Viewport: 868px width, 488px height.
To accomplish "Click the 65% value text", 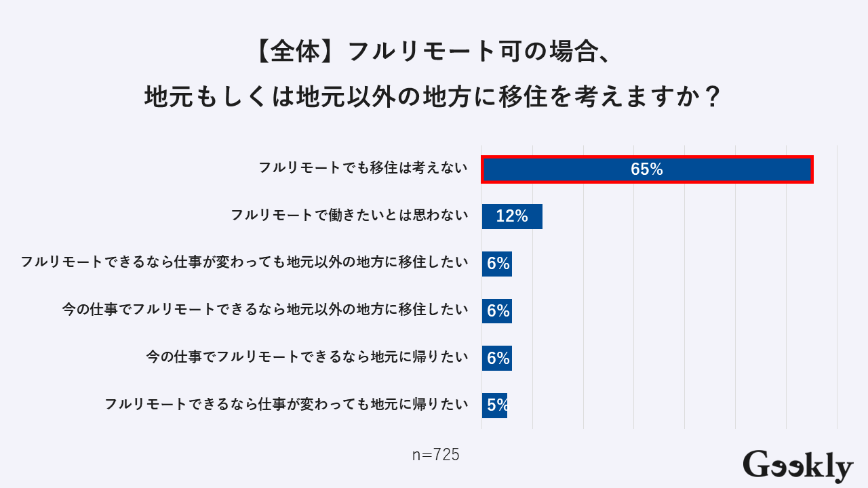I will click(646, 169).
